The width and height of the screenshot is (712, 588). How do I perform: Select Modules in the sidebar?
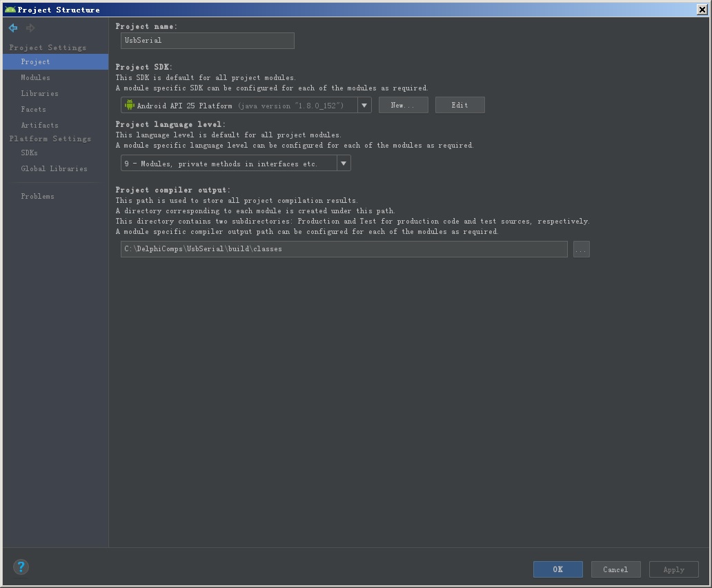tap(35, 77)
